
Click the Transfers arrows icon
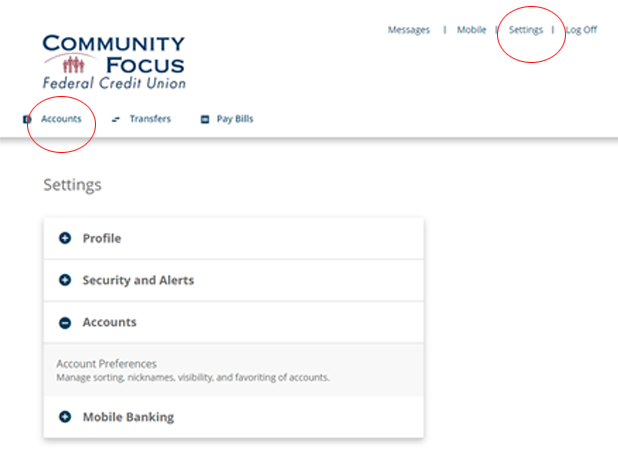coord(115,119)
